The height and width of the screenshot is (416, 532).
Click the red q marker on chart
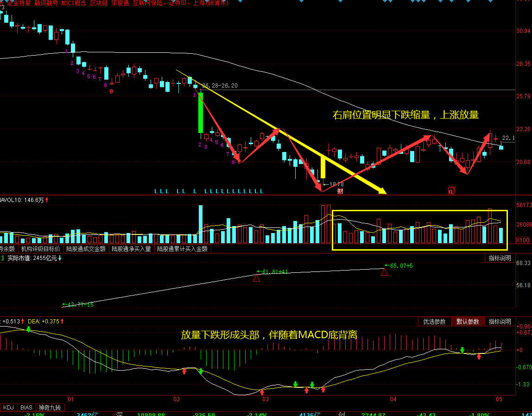pyautogui.click(x=451, y=190)
